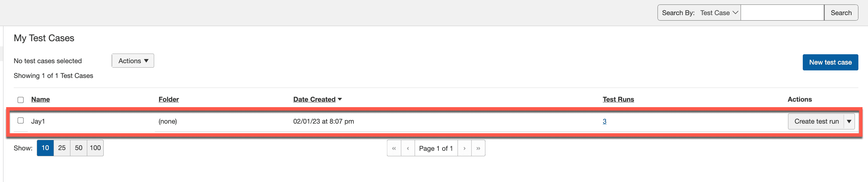The width and height of the screenshot is (868, 182).
Task: Focus the search text field
Action: coord(782,13)
